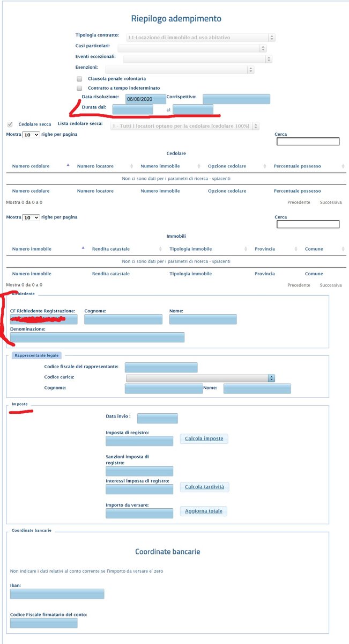Go to Successiva page of Immobili table
This screenshot has width=349, height=644.
(x=331, y=285)
